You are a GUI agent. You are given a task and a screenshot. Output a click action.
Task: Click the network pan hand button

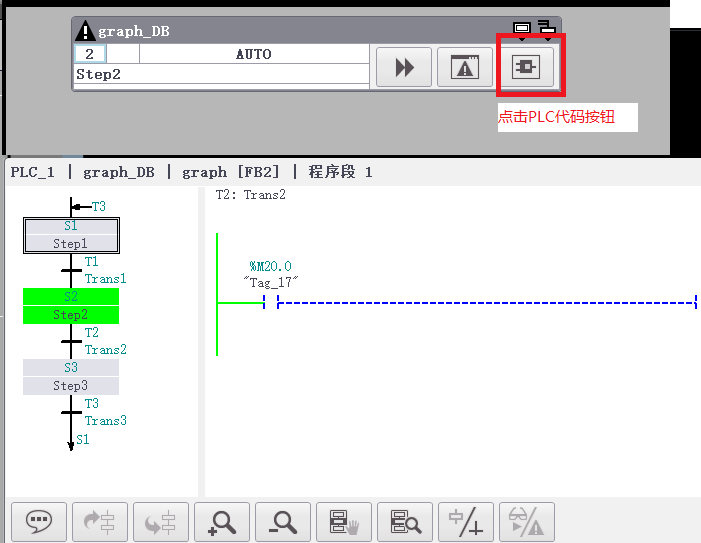click(x=344, y=522)
